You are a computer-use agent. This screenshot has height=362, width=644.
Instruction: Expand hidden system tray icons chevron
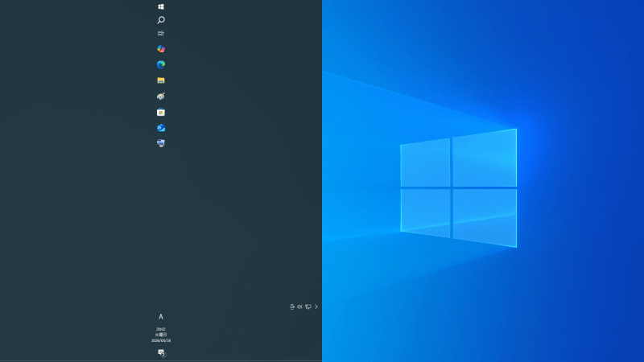(x=316, y=306)
